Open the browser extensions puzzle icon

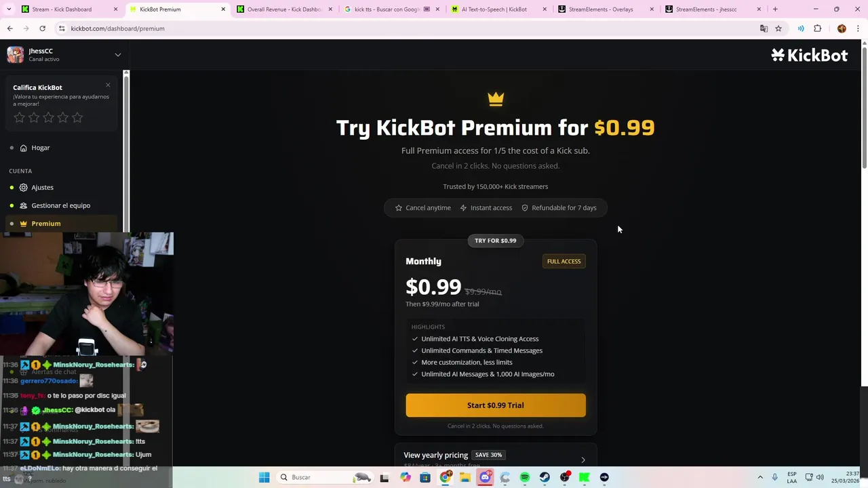pyautogui.click(x=817, y=28)
